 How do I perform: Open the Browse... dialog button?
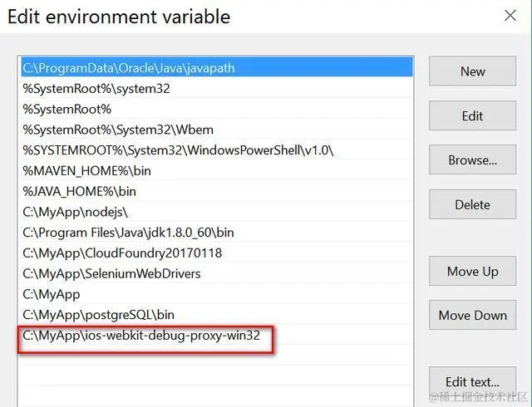tap(472, 159)
